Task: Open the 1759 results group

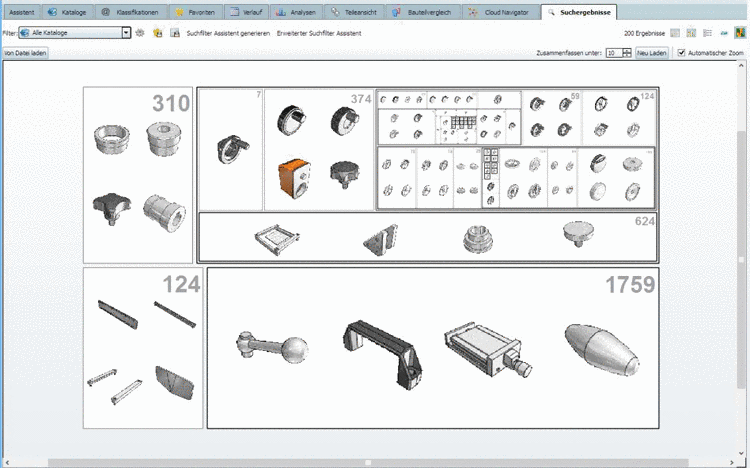Action: coord(433,348)
